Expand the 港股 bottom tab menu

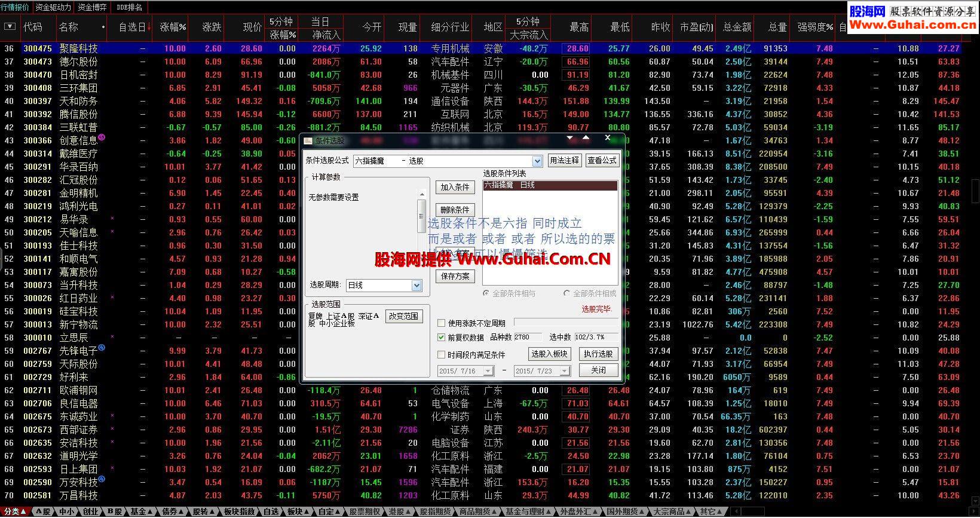pos(409,511)
